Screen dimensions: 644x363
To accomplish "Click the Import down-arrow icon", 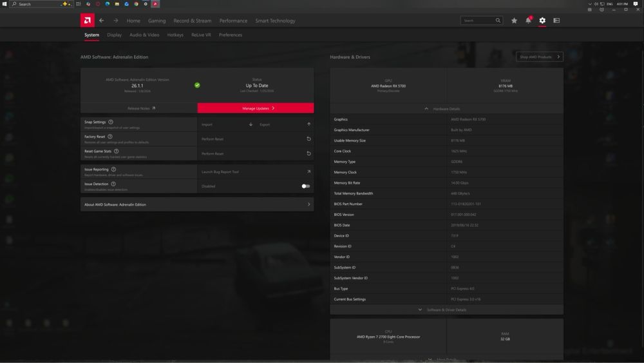I will [251, 124].
